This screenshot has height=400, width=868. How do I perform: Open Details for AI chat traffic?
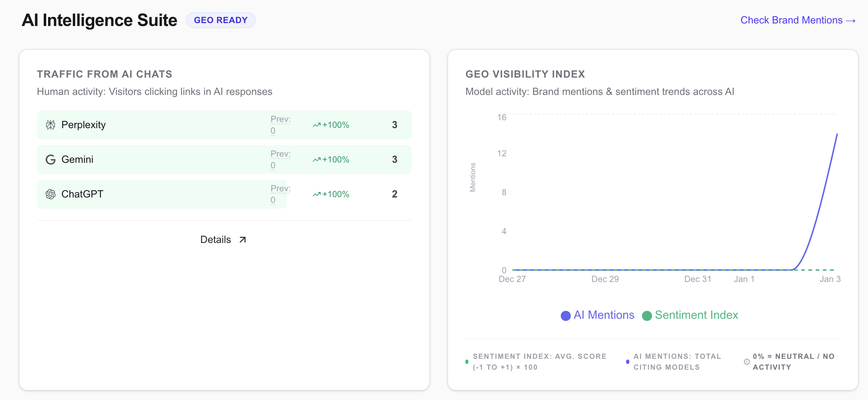(x=216, y=240)
